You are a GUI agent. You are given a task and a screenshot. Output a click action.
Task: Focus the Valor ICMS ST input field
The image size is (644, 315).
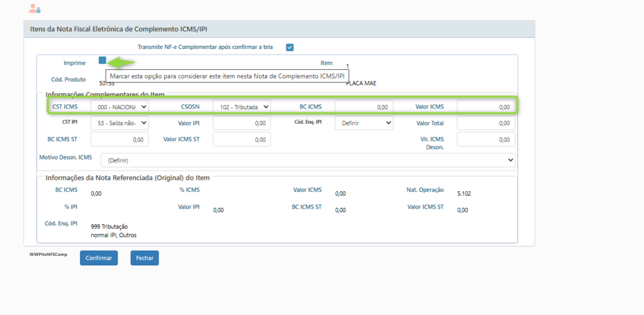click(241, 140)
